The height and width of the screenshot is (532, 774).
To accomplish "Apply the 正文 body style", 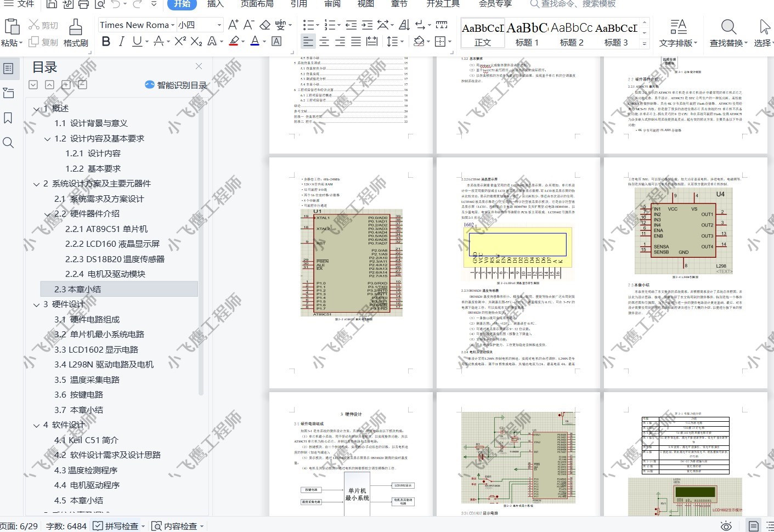I will click(x=483, y=33).
